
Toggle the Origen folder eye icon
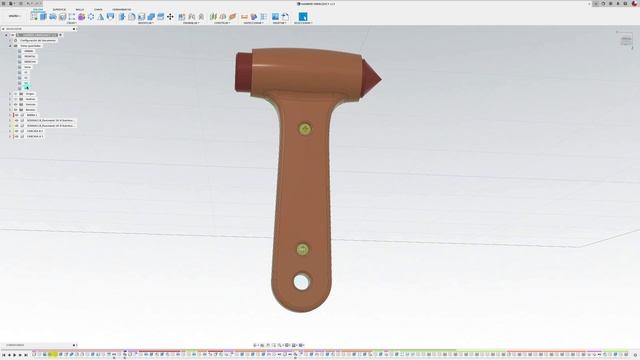tap(16, 94)
